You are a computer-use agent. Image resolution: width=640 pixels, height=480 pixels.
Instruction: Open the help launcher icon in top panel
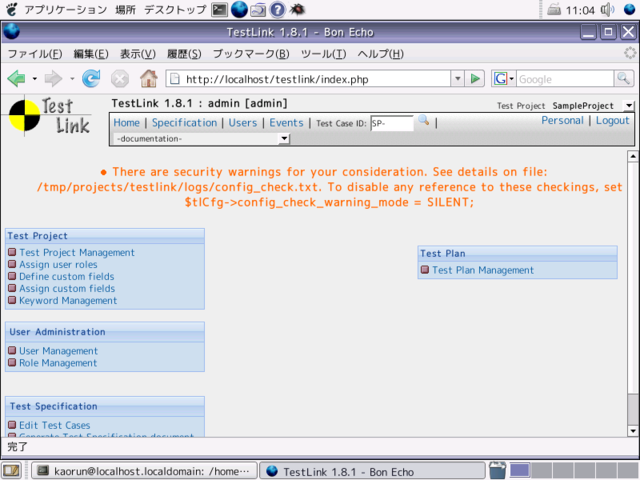pyautogui.click(x=278, y=9)
